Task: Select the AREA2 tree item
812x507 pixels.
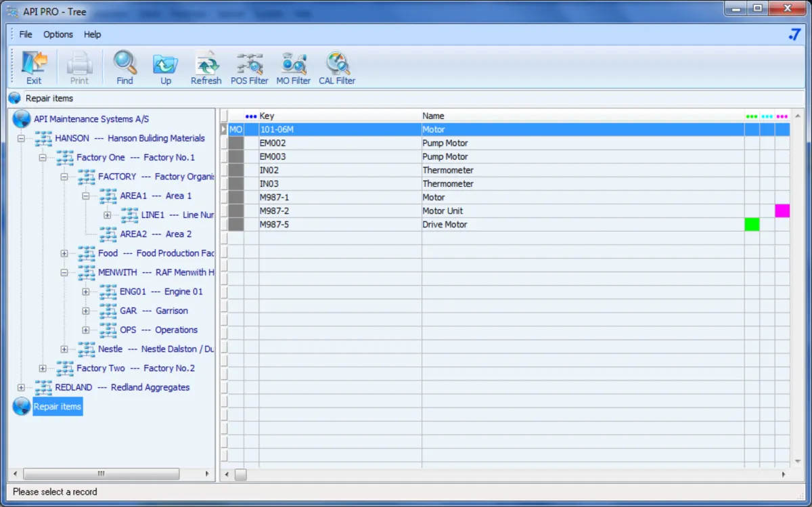Action: pyautogui.click(x=156, y=234)
